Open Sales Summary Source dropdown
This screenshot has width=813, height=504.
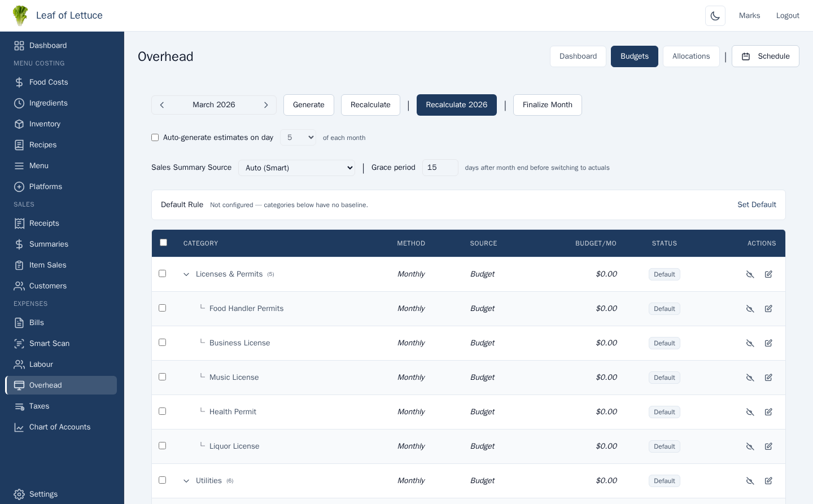(296, 168)
